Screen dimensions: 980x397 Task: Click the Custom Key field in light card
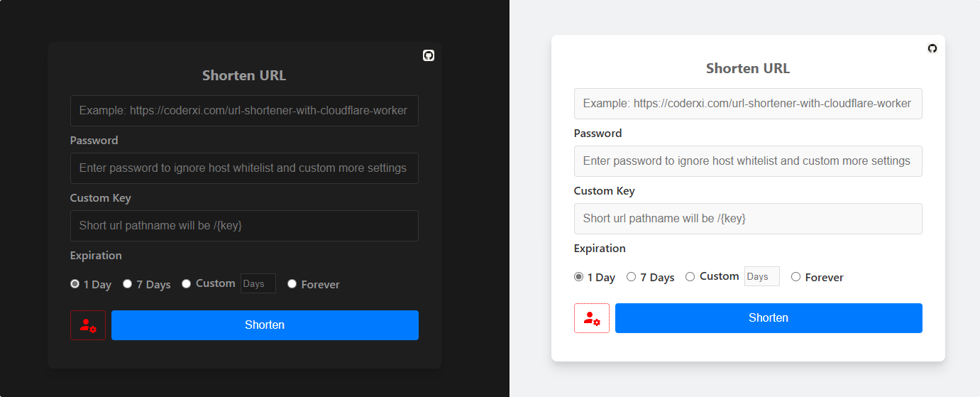coord(748,219)
